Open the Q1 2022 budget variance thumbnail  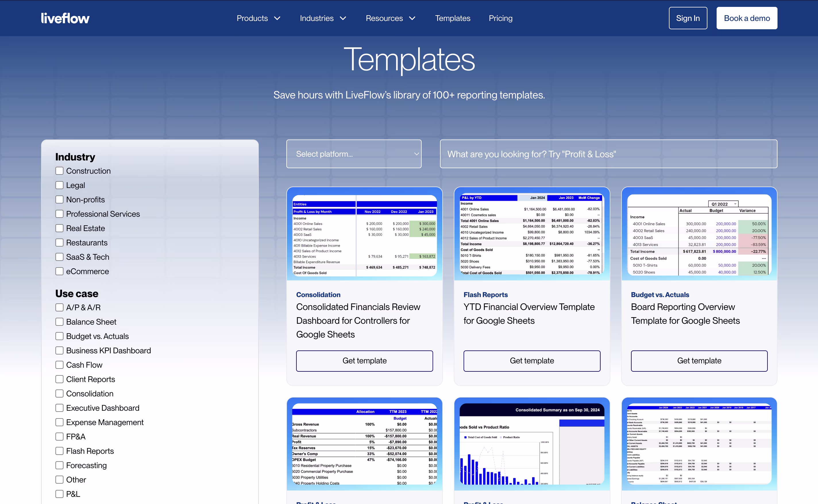tap(699, 234)
